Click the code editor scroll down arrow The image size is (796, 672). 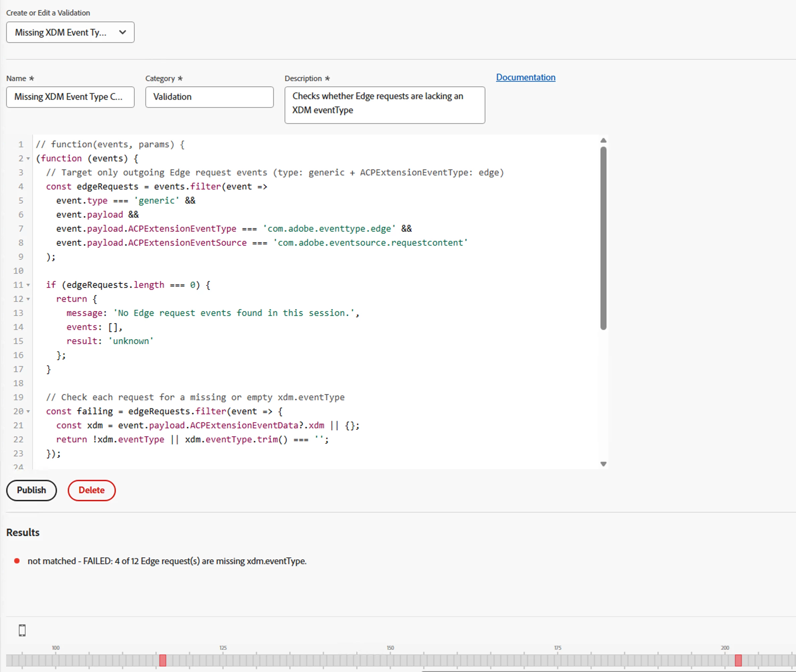pyautogui.click(x=603, y=464)
